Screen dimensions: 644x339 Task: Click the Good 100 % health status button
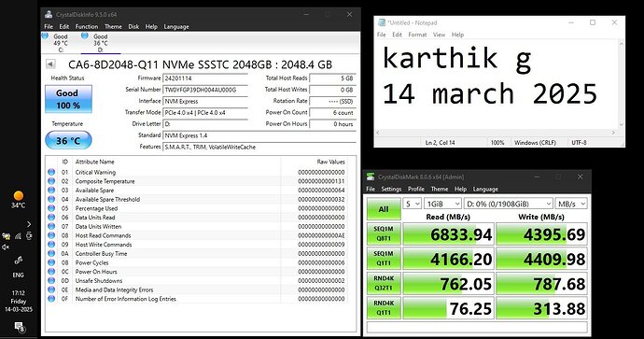click(x=68, y=99)
